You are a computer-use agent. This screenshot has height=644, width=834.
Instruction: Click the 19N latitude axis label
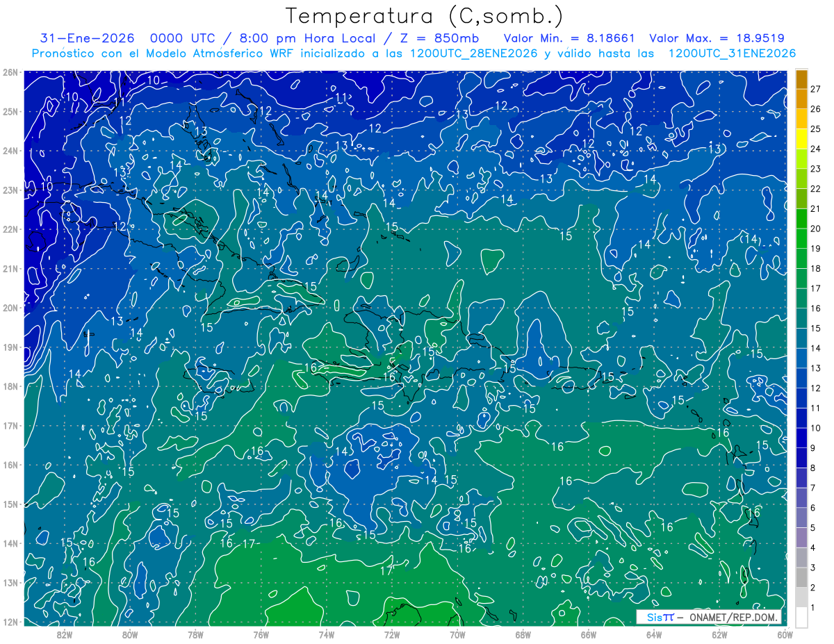tap(11, 347)
